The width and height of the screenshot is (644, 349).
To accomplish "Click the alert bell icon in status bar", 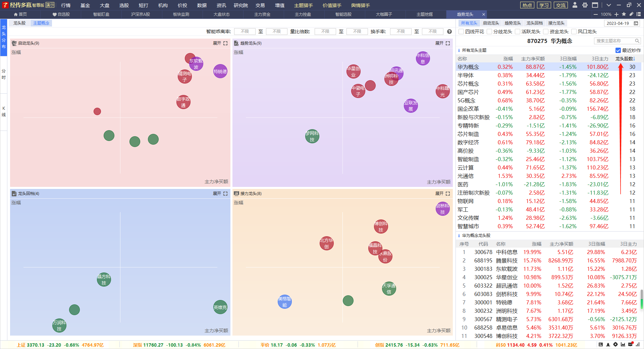I will pyautogui.click(x=608, y=345).
